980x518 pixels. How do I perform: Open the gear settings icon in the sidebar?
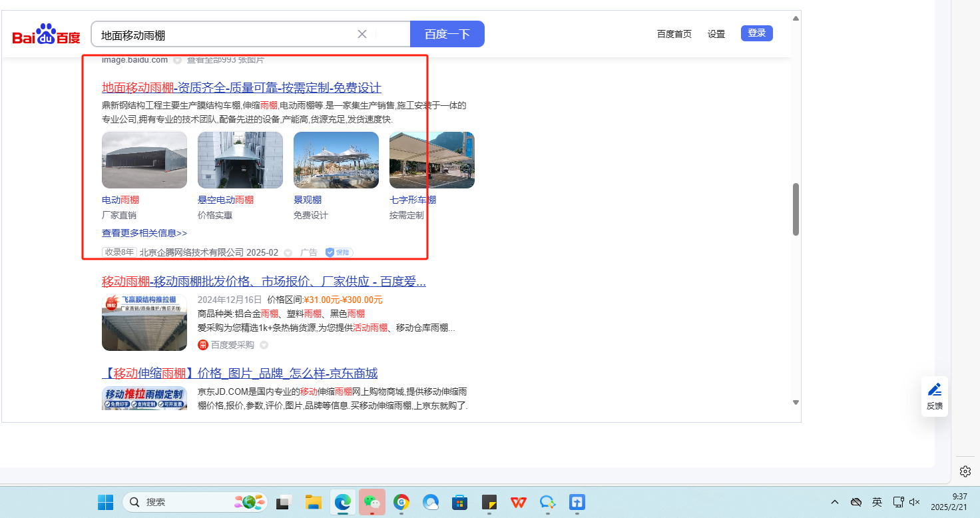(x=965, y=471)
